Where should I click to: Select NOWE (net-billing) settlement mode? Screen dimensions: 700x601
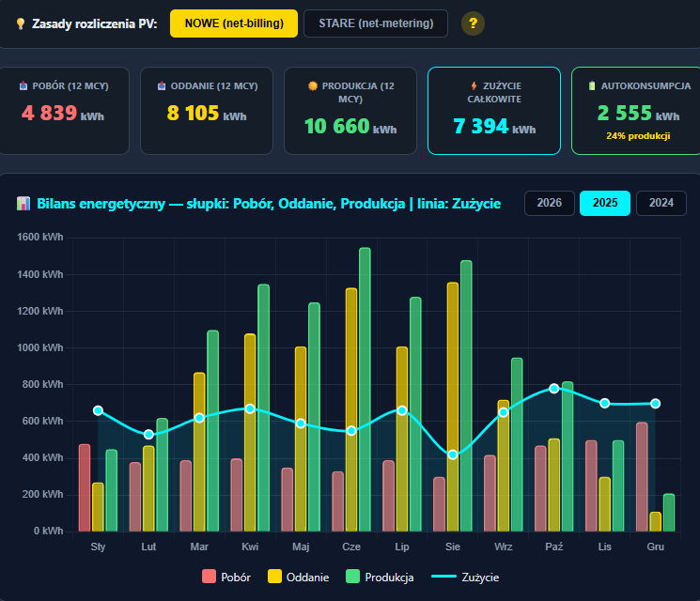234,23
